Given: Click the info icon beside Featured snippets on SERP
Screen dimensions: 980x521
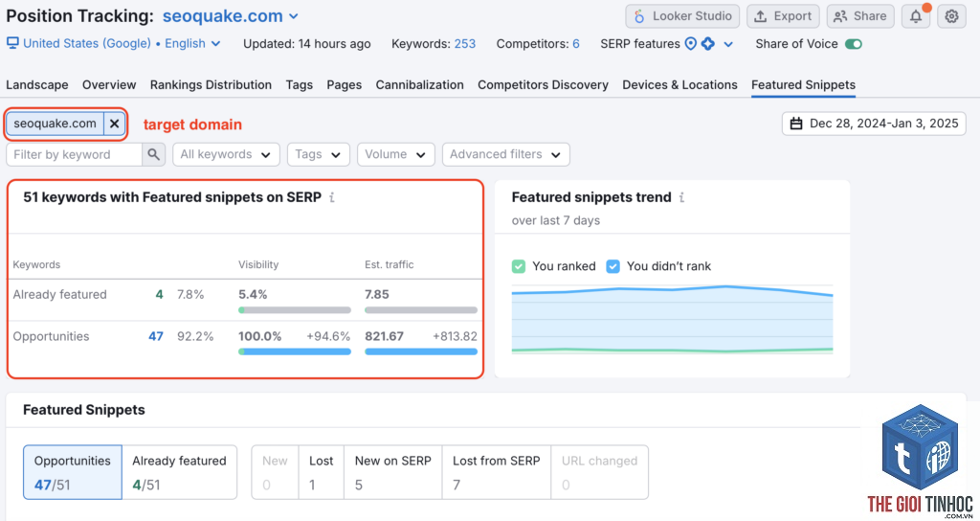Looking at the screenshot, I should [332, 197].
